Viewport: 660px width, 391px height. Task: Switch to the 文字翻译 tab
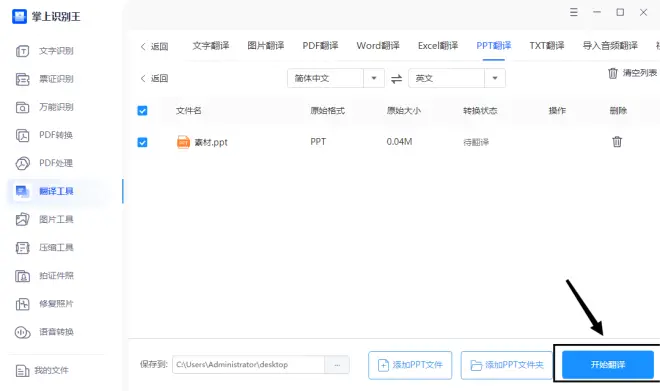pos(211,45)
